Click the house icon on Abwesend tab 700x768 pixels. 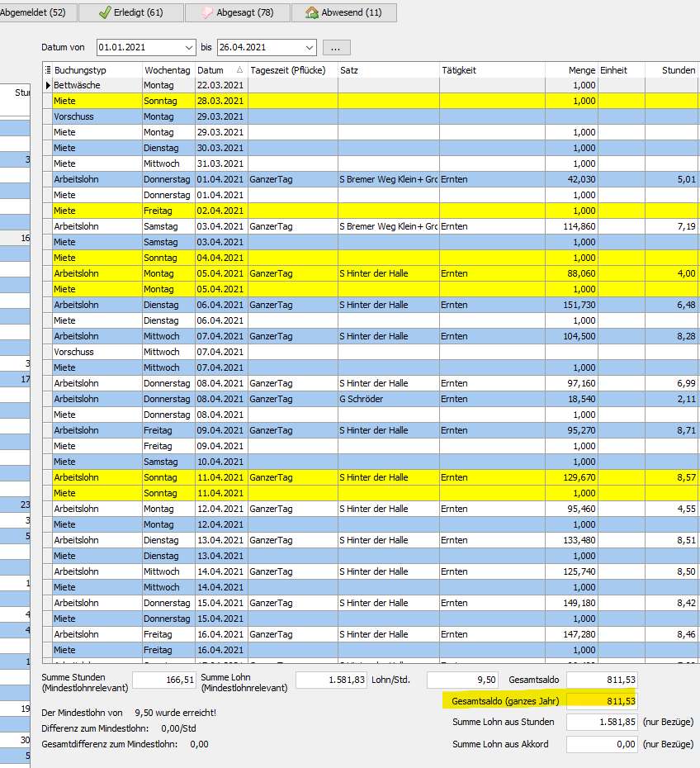coord(312,12)
